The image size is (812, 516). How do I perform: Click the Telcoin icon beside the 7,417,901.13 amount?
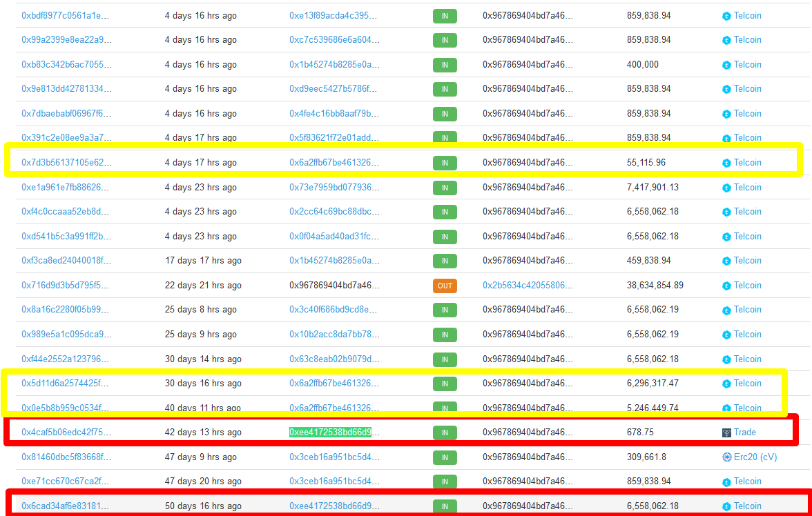point(726,188)
